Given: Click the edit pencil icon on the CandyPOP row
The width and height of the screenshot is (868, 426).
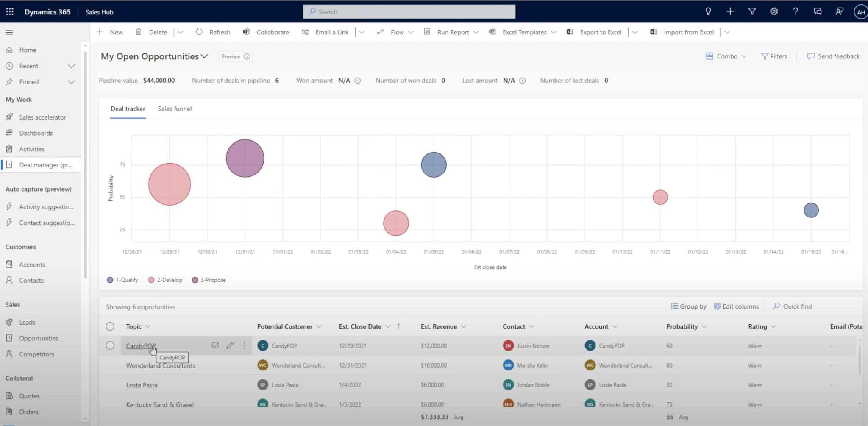Looking at the screenshot, I should (229, 345).
